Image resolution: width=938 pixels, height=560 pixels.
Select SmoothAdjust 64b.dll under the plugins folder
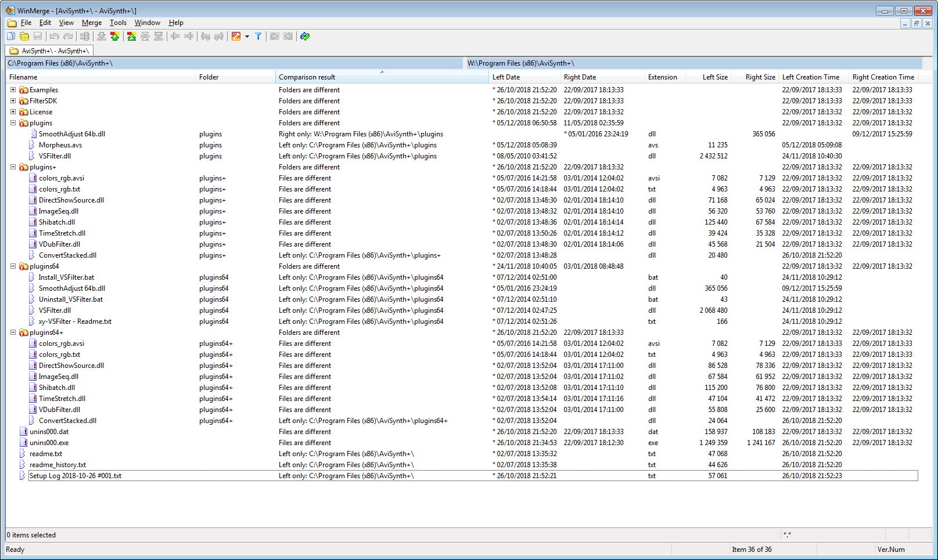(x=462, y=134)
